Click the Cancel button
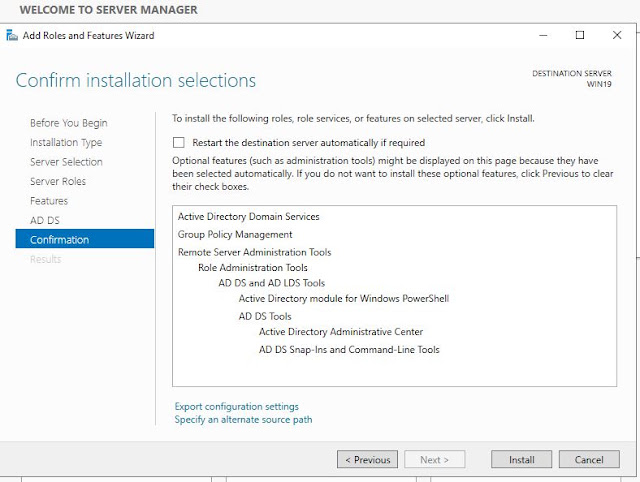Screen dimensions: 640x482 (589, 460)
